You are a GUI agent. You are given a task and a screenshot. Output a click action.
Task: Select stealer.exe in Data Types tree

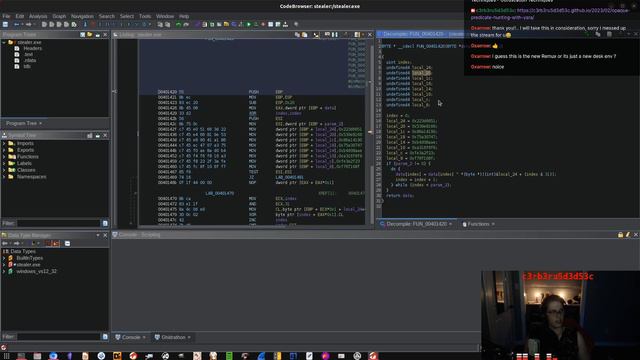28,264
